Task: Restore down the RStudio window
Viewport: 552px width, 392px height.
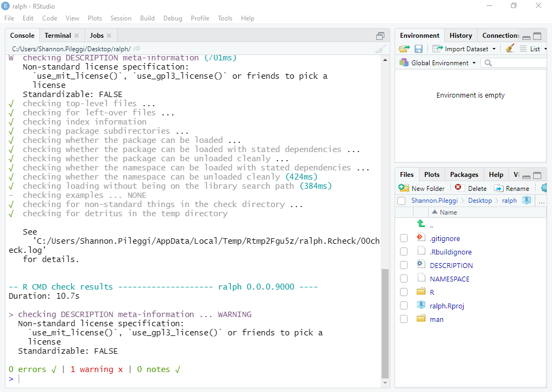Action: pyautogui.click(x=514, y=5)
